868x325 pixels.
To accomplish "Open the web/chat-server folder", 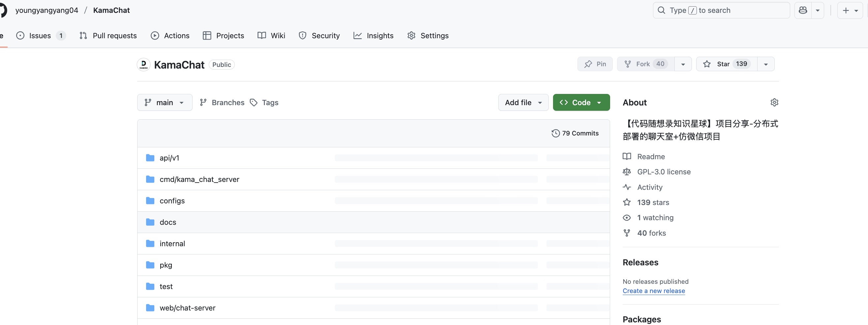I will tap(187, 308).
